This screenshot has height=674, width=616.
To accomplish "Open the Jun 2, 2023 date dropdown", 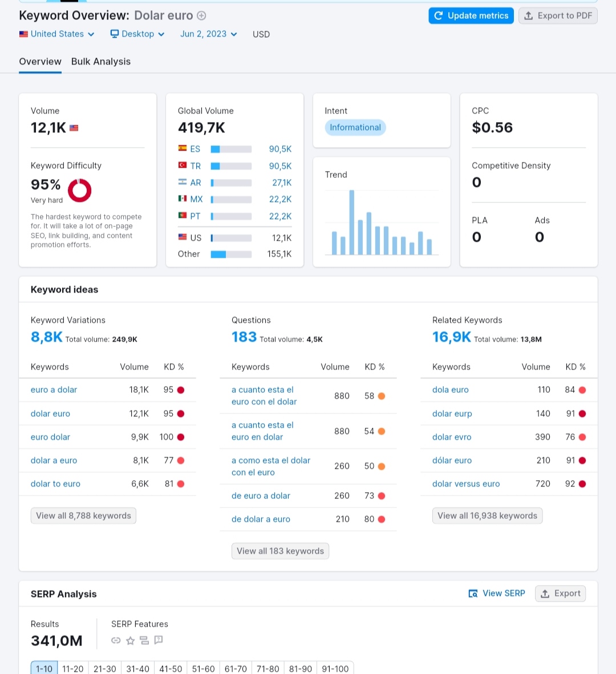I will click(x=209, y=34).
